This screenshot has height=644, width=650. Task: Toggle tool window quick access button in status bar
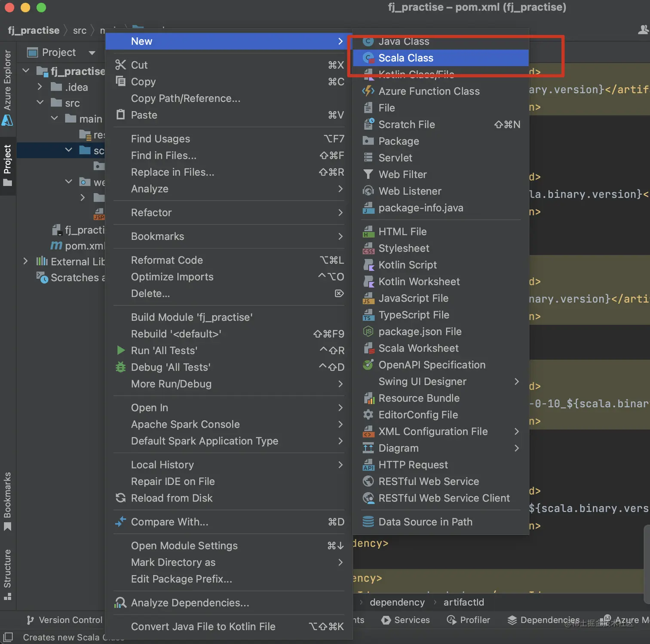click(x=8, y=637)
